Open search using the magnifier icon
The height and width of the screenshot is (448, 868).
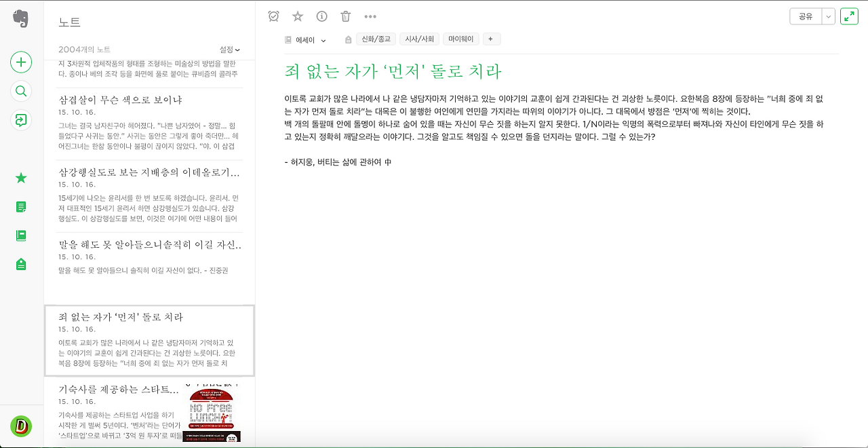[20, 90]
